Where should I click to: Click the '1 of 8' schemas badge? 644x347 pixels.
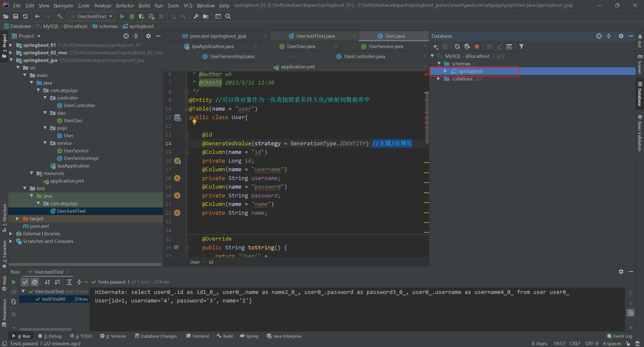coord(499,56)
